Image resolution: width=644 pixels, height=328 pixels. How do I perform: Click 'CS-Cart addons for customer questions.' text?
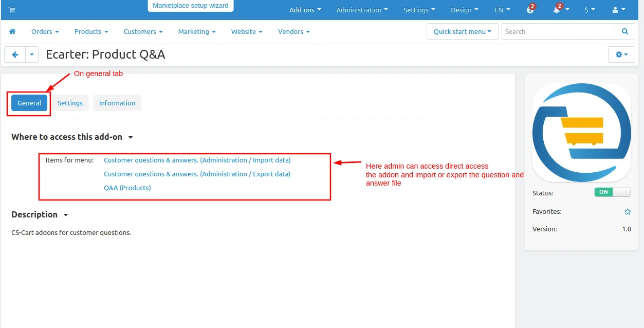click(71, 232)
